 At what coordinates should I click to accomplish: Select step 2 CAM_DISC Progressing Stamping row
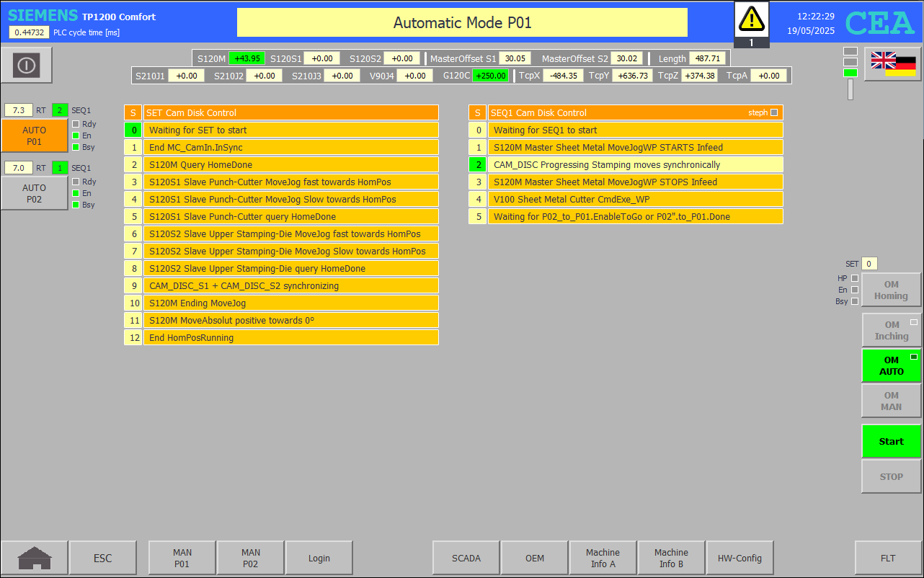pos(635,164)
